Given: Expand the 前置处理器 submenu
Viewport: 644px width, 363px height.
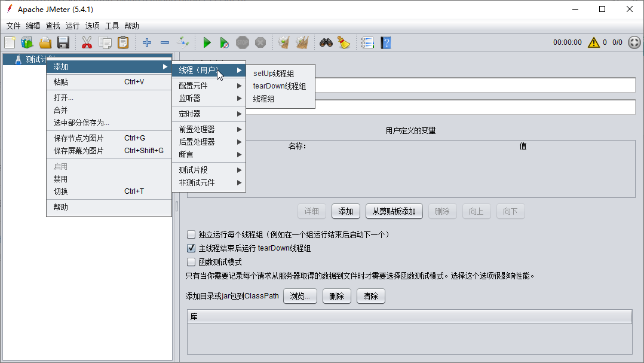Looking at the screenshot, I should pos(208,129).
